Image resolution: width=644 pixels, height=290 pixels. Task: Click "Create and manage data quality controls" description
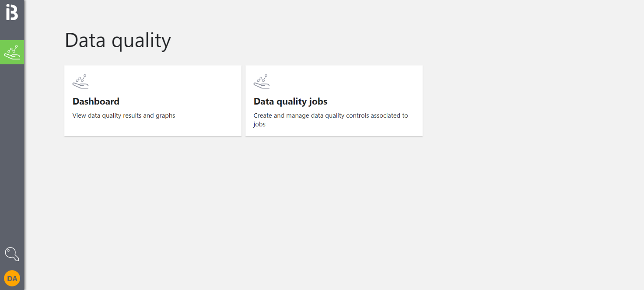[x=330, y=115]
